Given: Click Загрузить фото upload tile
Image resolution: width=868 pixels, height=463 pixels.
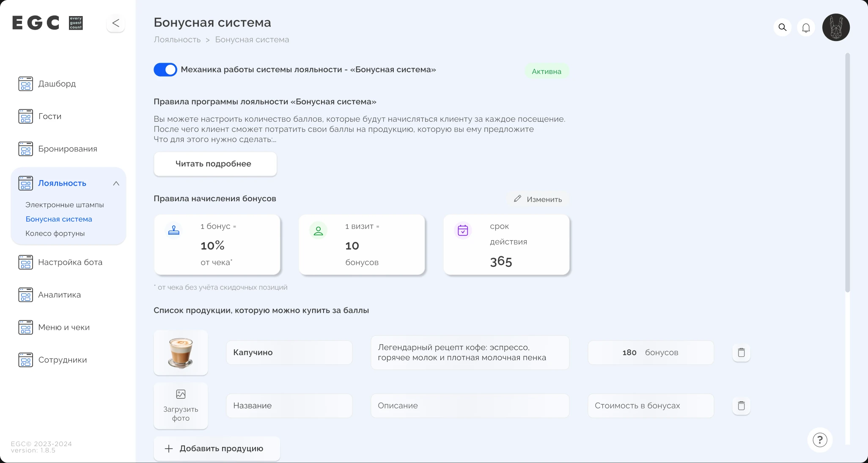Looking at the screenshot, I should tap(181, 406).
